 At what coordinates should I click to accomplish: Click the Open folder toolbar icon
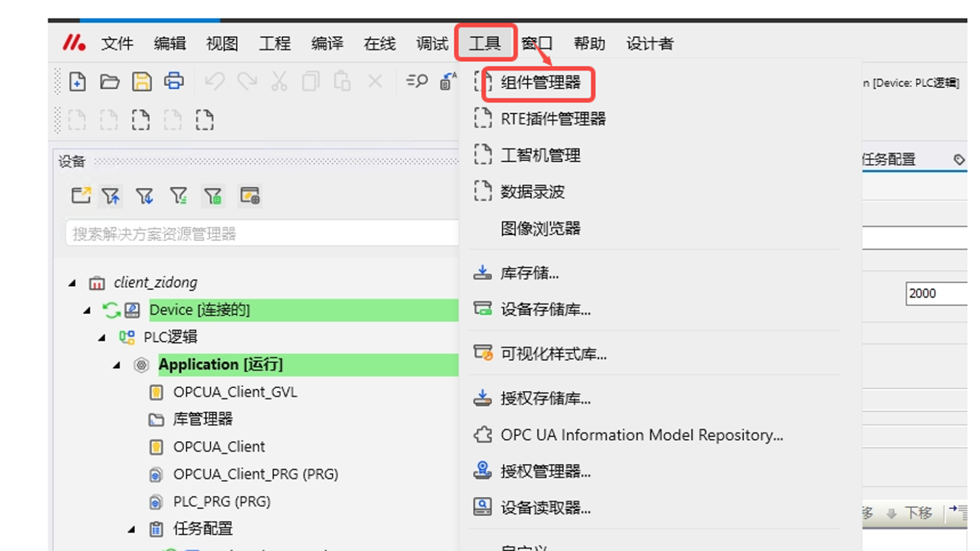click(x=109, y=82)
